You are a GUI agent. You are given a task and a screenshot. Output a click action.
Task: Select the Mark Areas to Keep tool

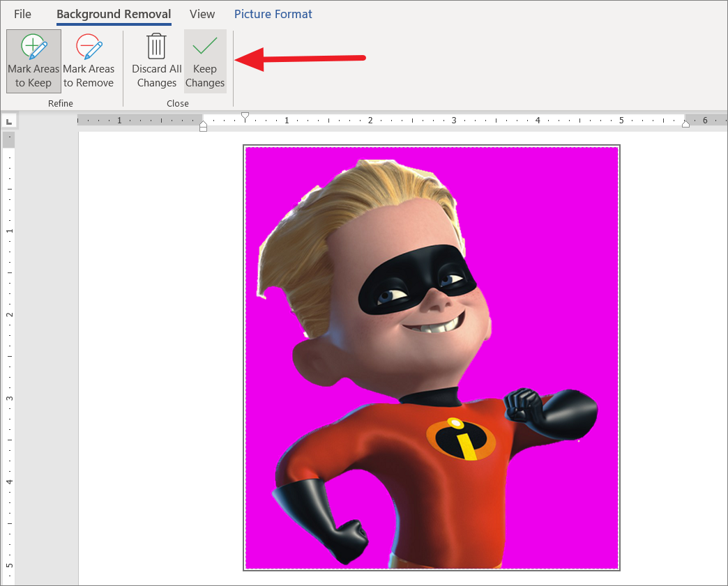coord(33,61)
